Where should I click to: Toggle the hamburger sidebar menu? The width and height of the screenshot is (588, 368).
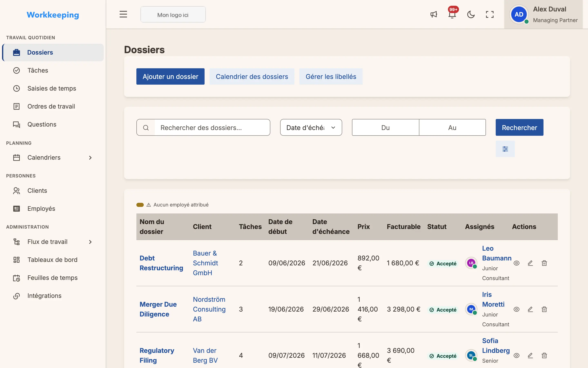pyautogui.click(x=123, y=14)
